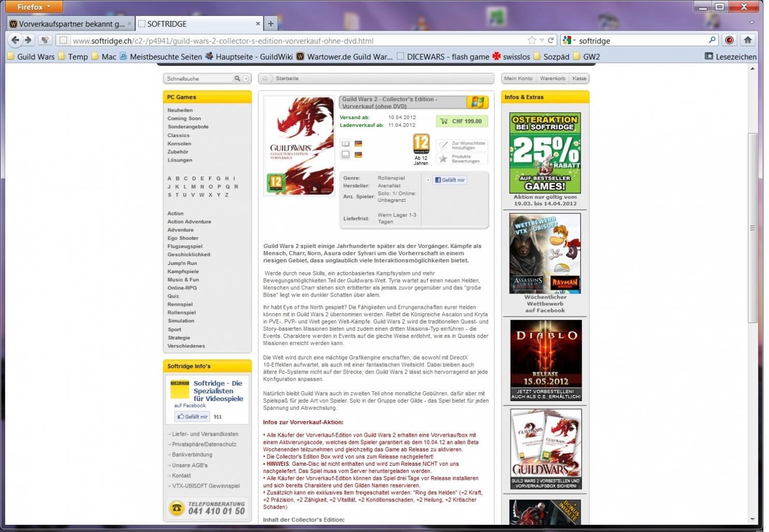Open the Mac bookmark folder
Viewport: 769px width, 532px height.
(x=104, y=56)
